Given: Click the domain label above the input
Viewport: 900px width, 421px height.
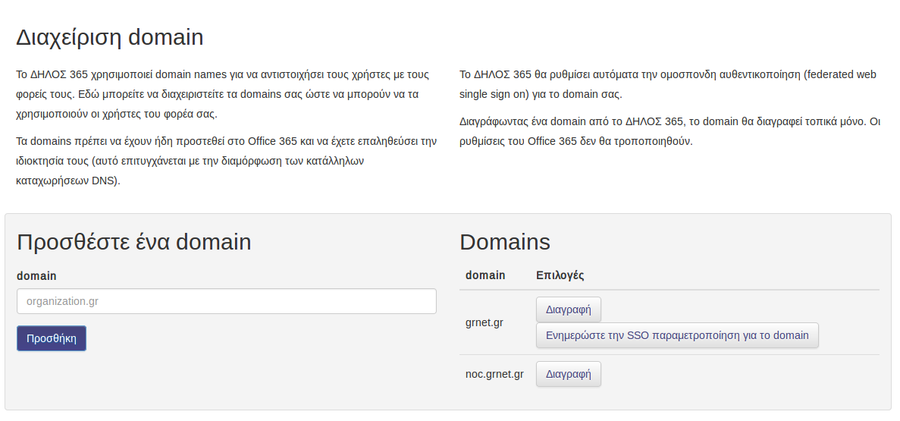Looking at the screenshot, I should (37, 276).
